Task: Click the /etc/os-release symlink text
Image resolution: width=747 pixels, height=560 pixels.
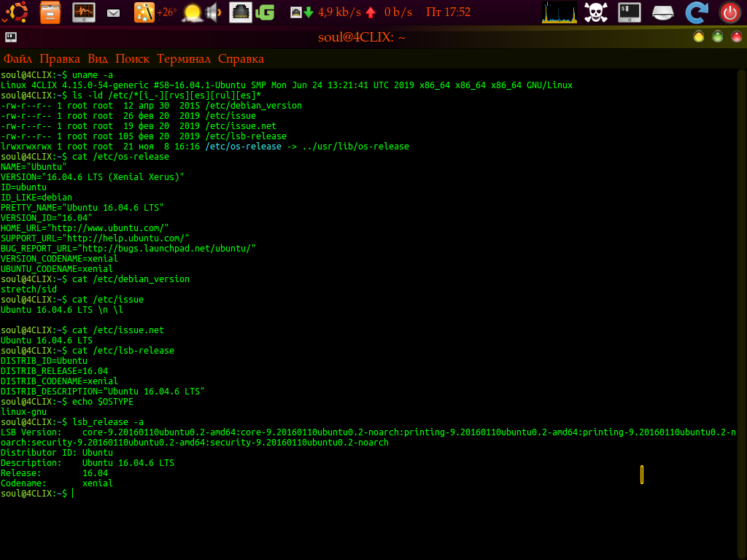Action: 243,147
